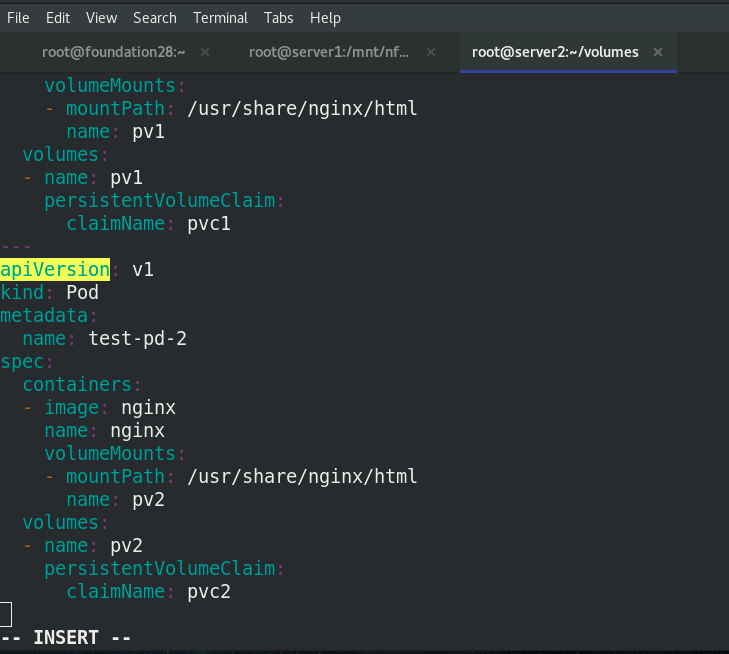This screenshot has width=729, height=654.
Task: Click the 'spec:' line
Action: 27,362
